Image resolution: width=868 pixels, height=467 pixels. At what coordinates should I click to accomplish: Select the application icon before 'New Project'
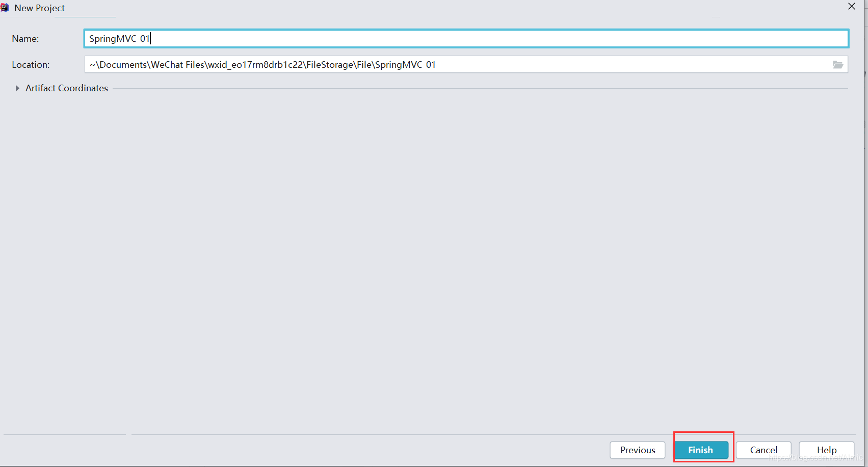(5, 7)
